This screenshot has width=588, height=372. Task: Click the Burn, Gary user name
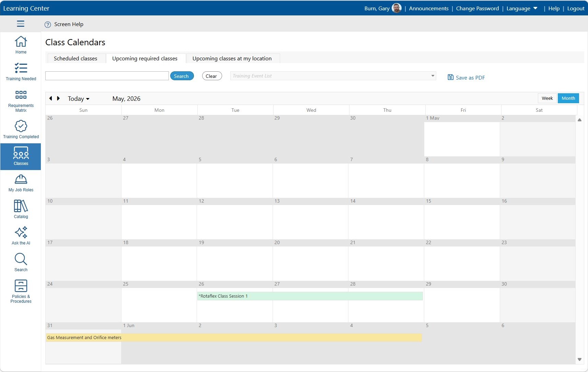point(377,8)
